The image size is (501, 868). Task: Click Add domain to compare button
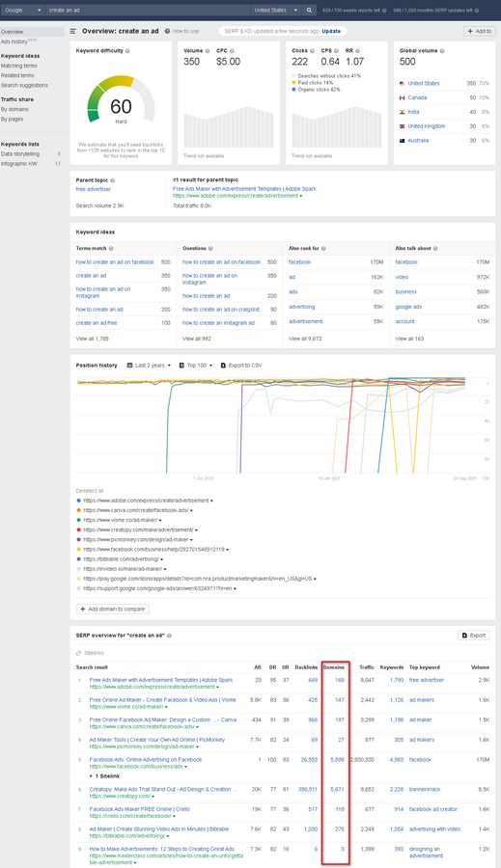(x=113, y=609)
